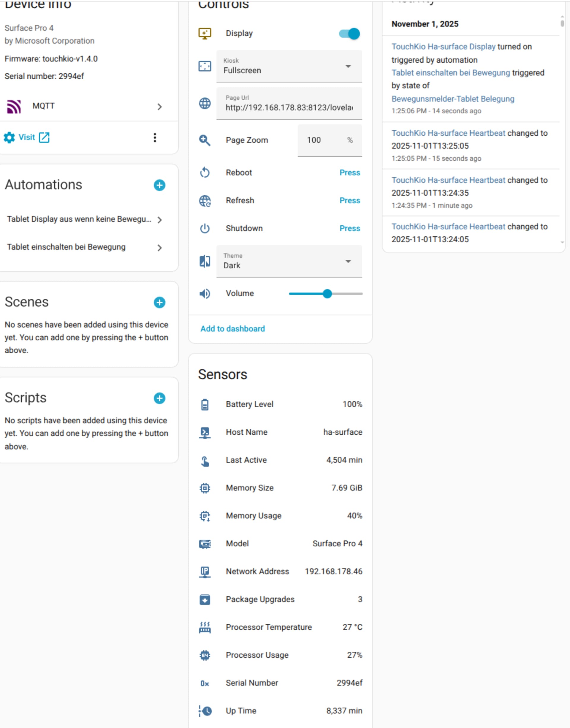Open device three-dot overflow menu
The height and width of the screenshot is (728, 570).
click(155, 137)
